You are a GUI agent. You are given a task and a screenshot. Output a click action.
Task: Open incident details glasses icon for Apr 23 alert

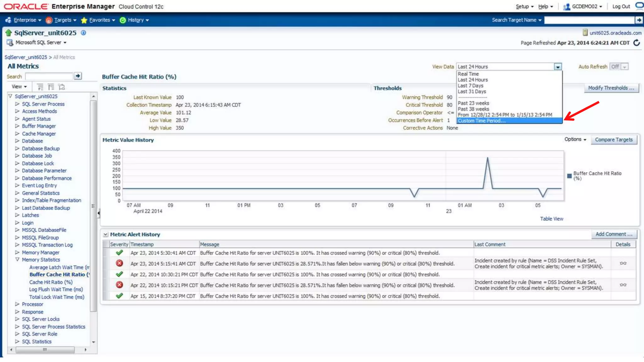(623, 263)
